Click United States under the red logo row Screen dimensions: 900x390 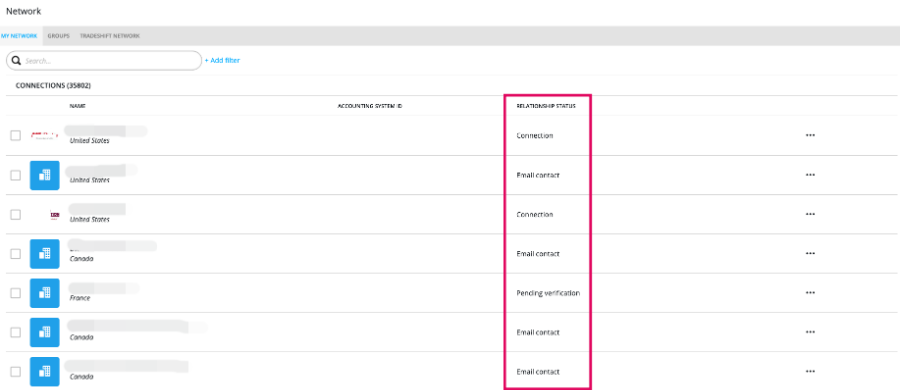pyautogui.click(x=90, y=141)
